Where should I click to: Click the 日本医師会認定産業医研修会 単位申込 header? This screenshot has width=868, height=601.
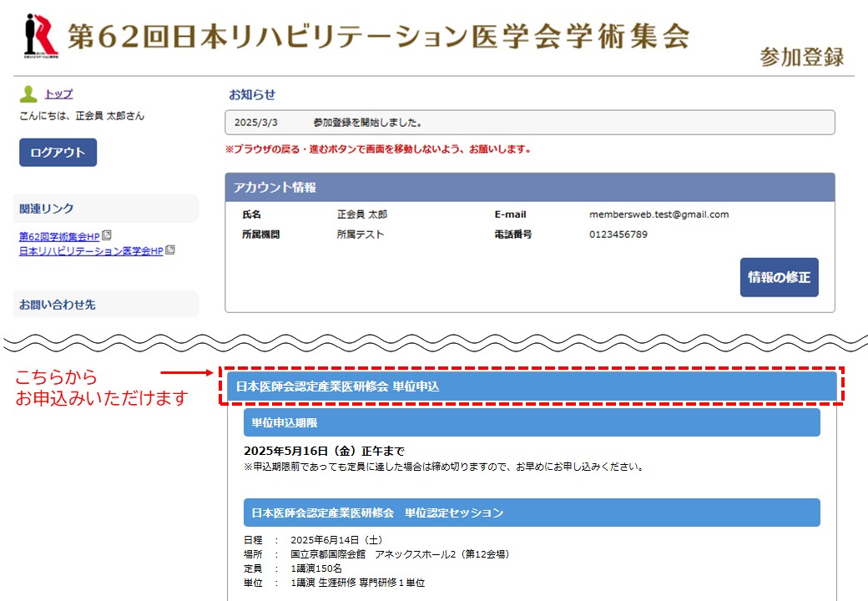(x=532, y=386)
